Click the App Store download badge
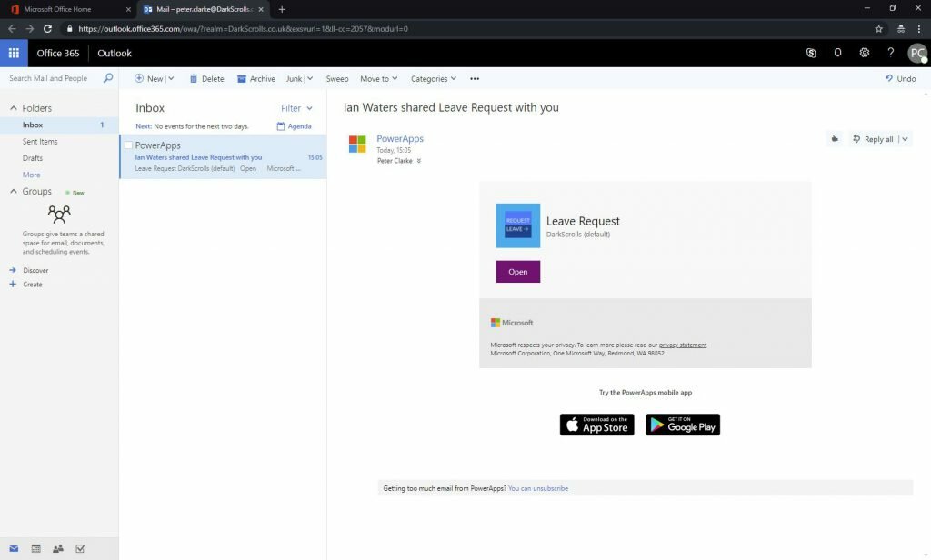 (596, 425)
